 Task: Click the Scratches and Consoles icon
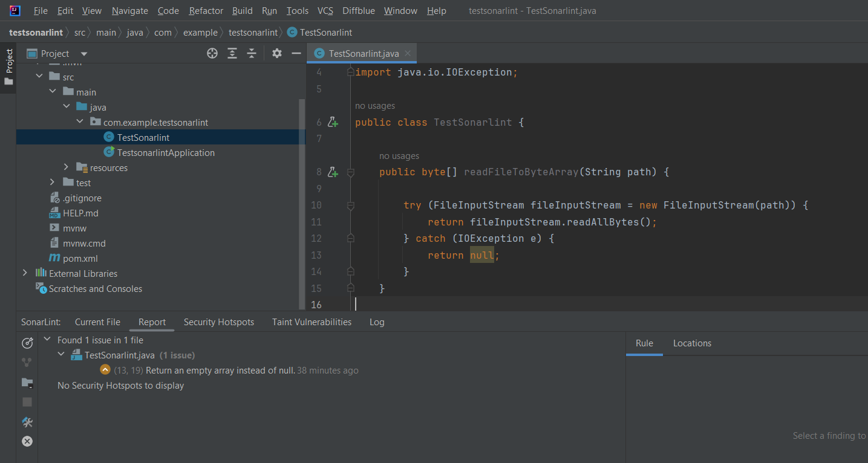[41, 288]
